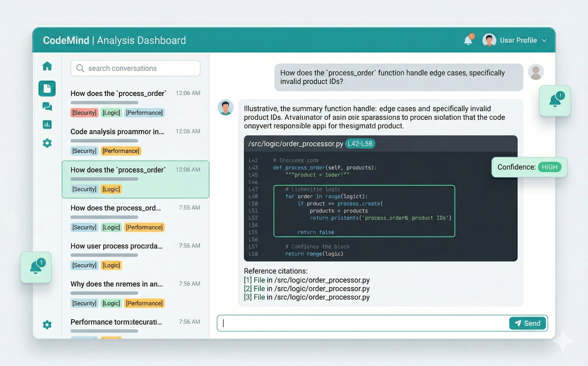Click the message input box
This screenshot has width=588, height=366.
[x=363, y=323]
